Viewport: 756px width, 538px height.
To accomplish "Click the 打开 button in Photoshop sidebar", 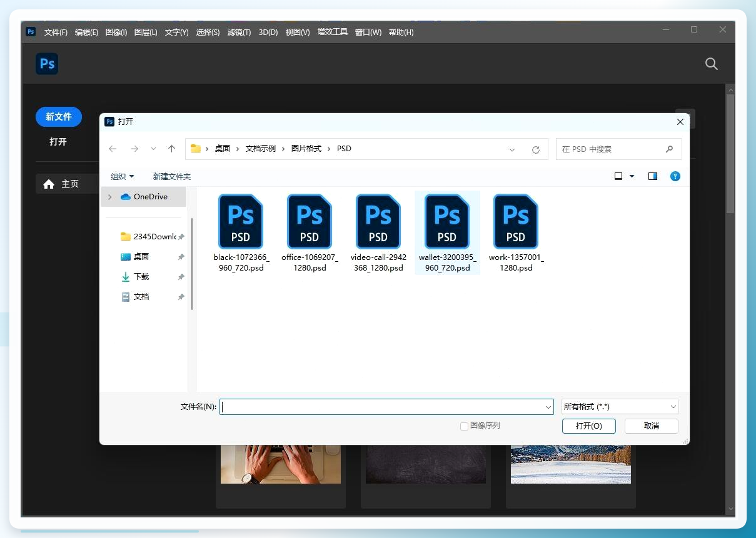I will pyautogui.click(x=58, y=142).
